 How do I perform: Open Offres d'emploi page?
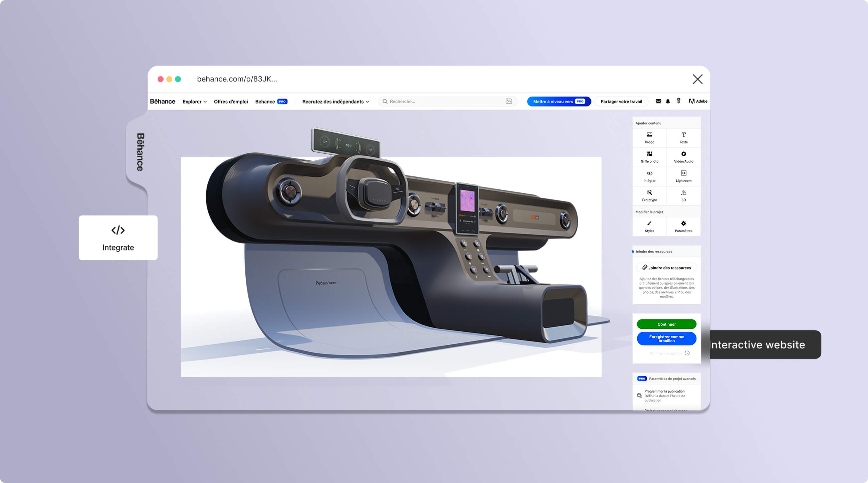click(x=231, y=102)
